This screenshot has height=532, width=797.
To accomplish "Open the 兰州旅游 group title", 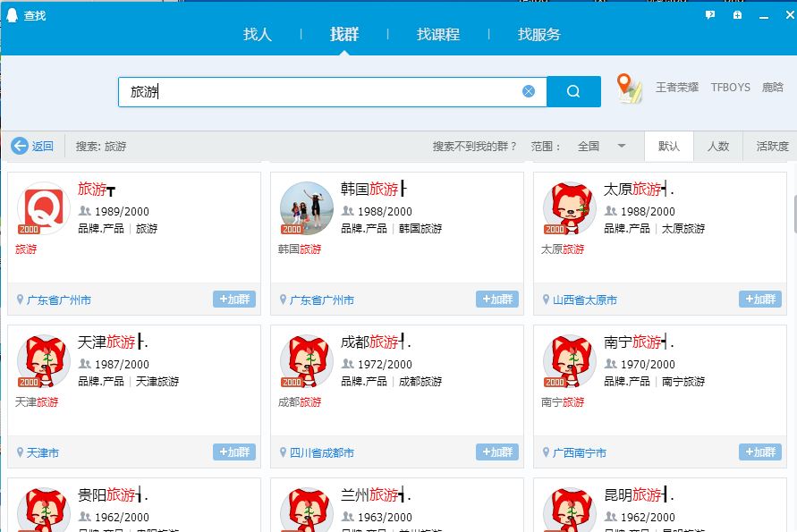I will (x=376, y=495).
